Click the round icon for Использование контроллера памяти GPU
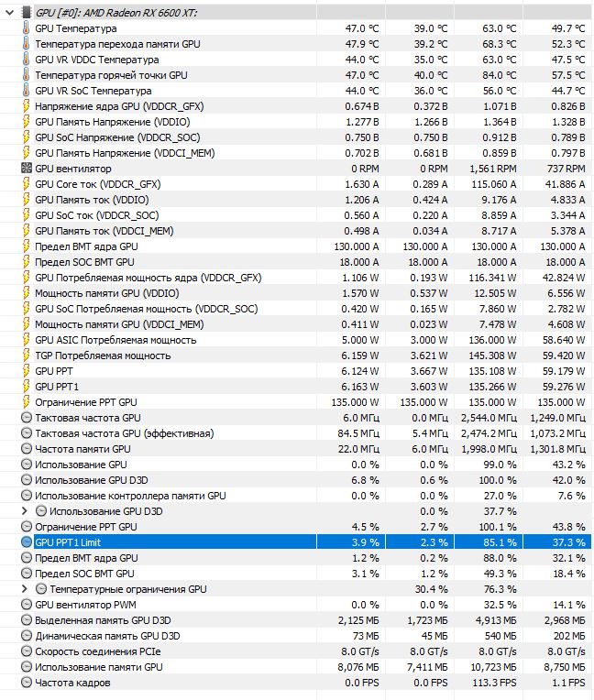The width and height of the screenshot is (594, 700). tap(27, 496)
